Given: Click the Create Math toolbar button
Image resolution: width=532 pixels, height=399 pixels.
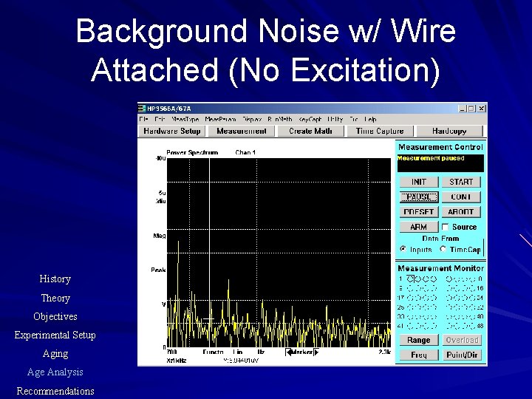Looking at the screenshot, I should click(310, 131).
